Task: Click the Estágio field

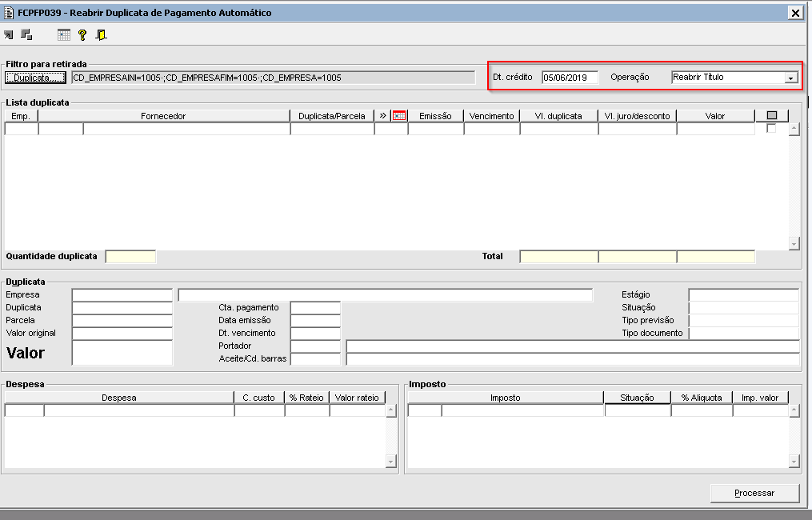Action: 744,294
